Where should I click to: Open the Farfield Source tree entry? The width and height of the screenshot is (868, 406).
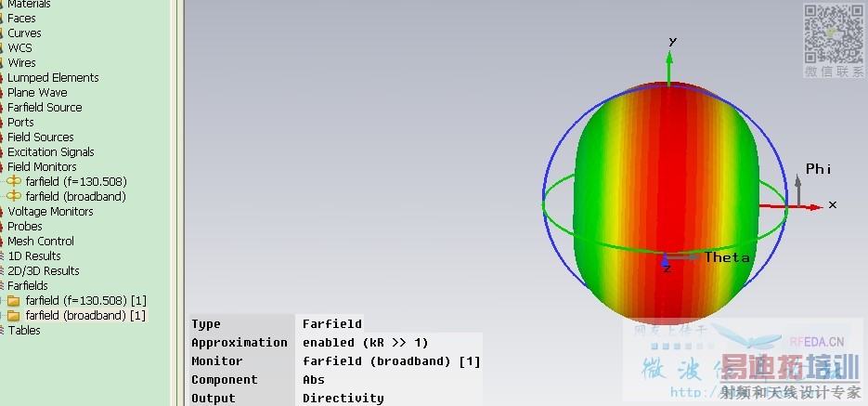45,108
